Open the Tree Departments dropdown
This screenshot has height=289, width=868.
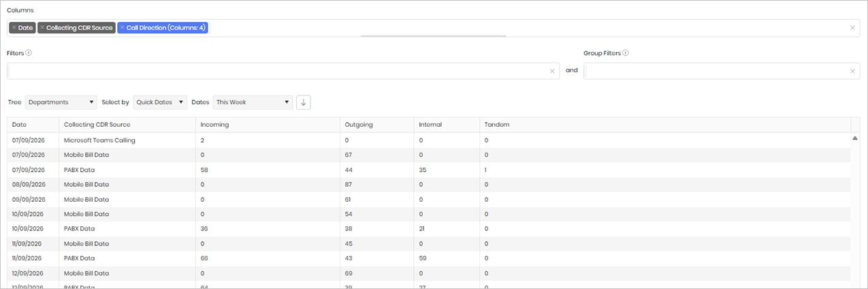(x=61, y=102)
